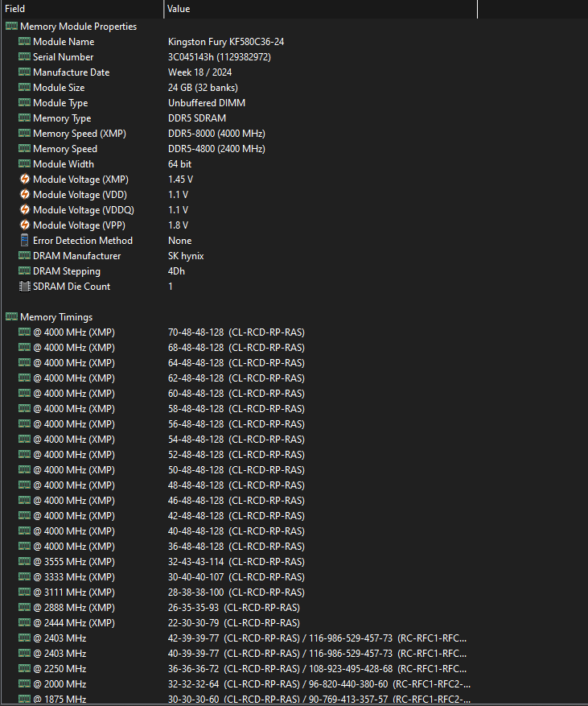Screen dimensions: 588x706
Task: Click the SDRAM Die Count chip icon
Action: (25, 287)
